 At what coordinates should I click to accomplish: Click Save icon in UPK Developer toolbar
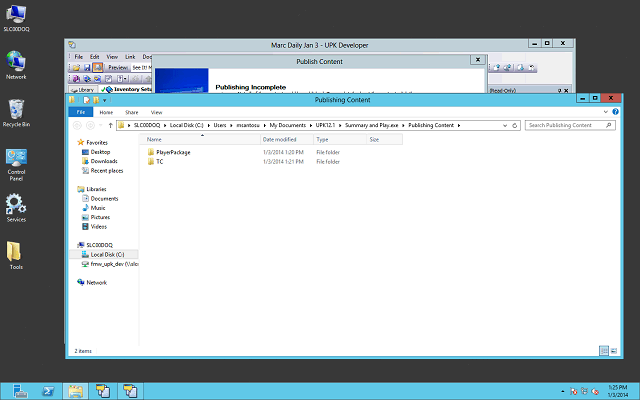(x=87, y=67)
